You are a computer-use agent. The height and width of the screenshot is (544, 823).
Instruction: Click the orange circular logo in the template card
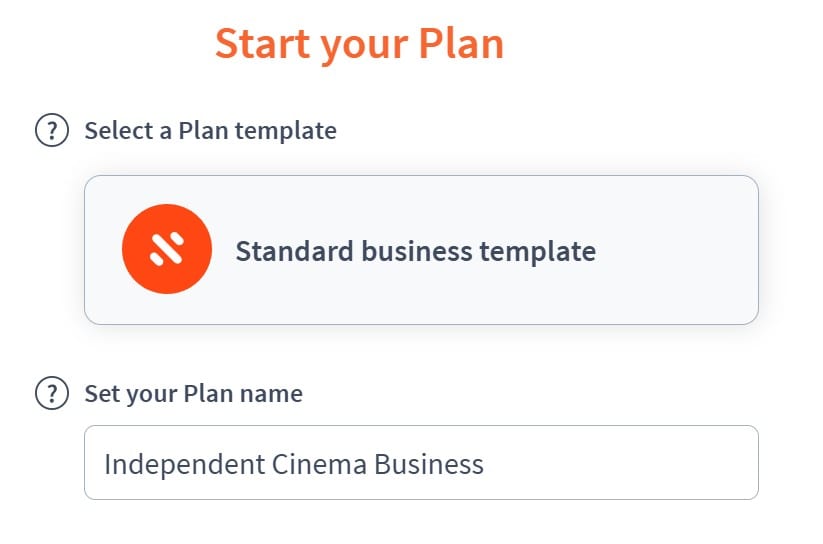(167, 249)
